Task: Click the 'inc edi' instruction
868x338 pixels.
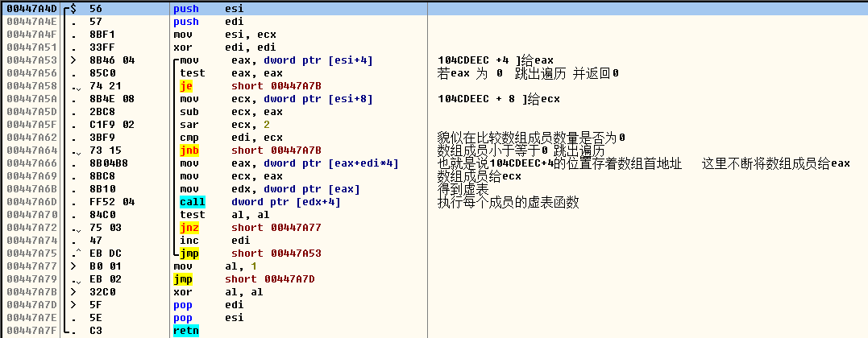Action: point(215,240)
